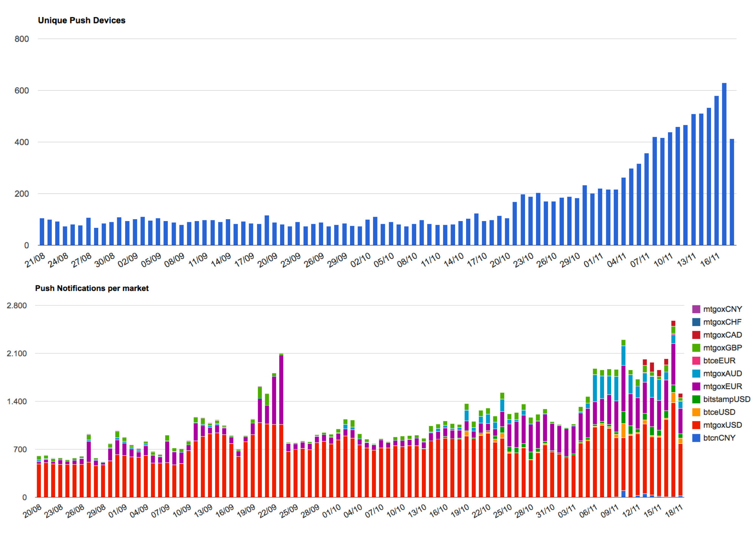
Task: Click the tallest blue bar near 600
Action: coord(724,164)
